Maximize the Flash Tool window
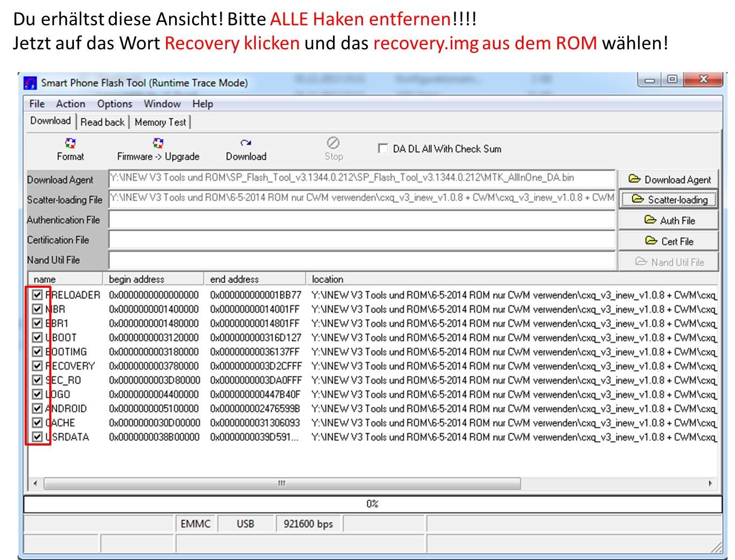This screenshot has height=560, width=735. (x=672, y=80)
